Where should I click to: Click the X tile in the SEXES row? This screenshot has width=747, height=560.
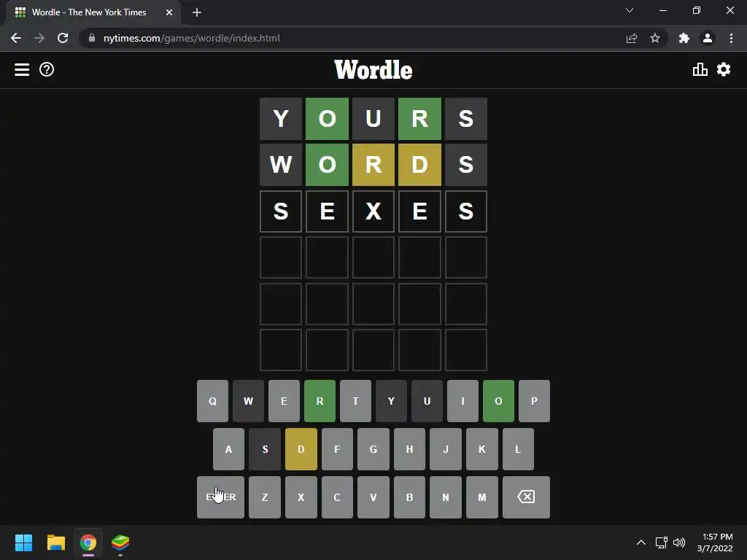click(x=373, y=211)
